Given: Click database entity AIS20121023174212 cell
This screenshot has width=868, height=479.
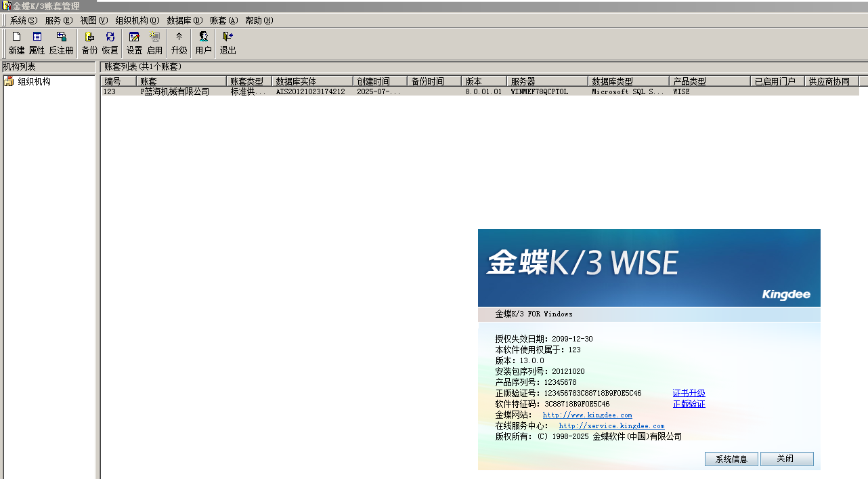Looking at the screenshot, I should click(x=312, y=91).
